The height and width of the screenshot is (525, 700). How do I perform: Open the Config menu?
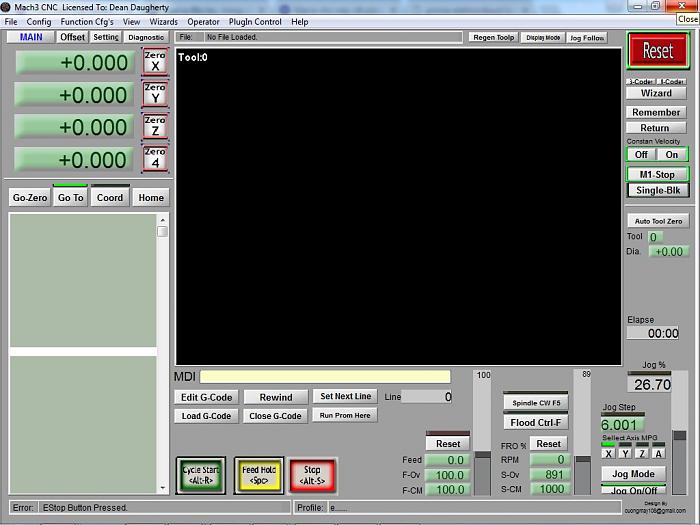coord(39,21)
